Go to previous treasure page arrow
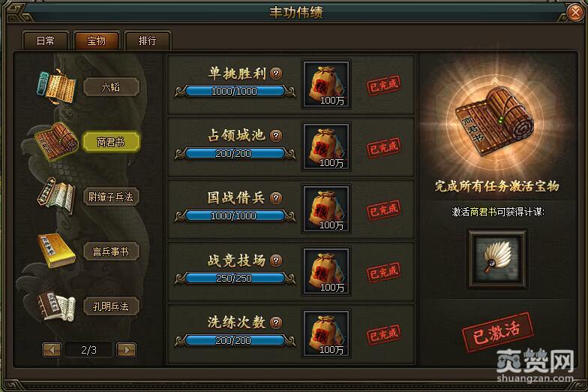This screenshot has height=392, width=588. [52, 350]
